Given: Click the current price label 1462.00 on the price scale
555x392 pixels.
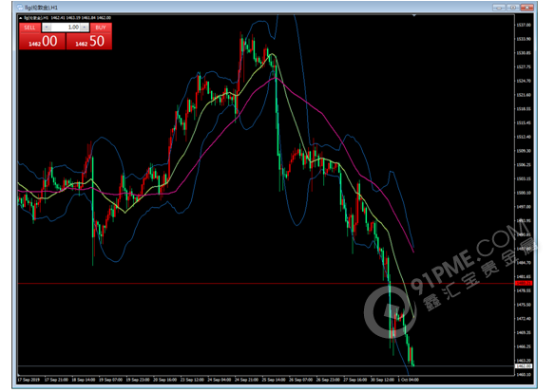Looking at the screenshot, I should (524, 365).
